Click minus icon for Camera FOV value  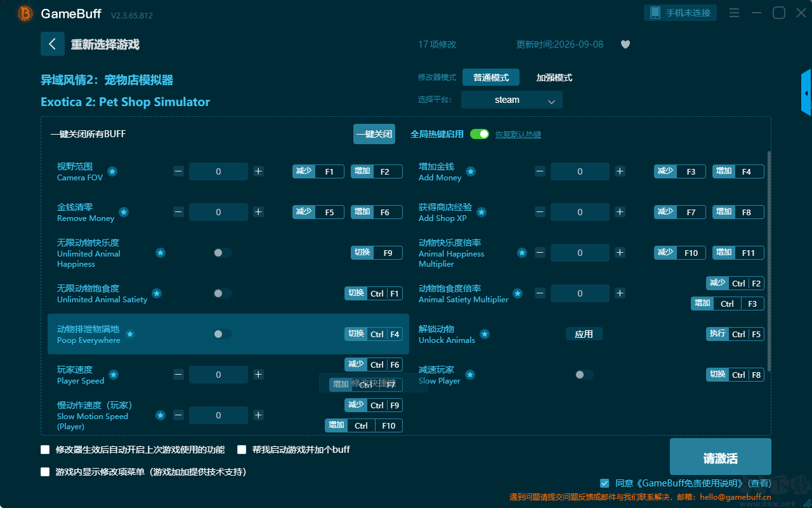[178, 171]
